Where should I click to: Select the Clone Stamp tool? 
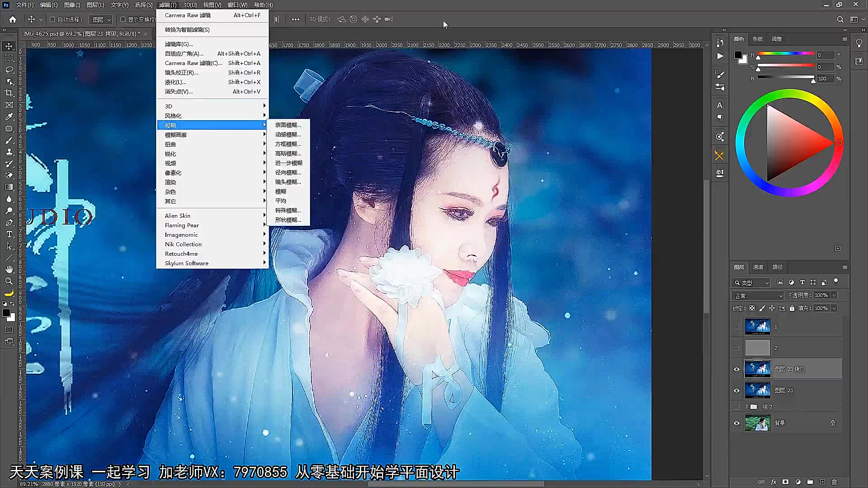click(9, 152)
